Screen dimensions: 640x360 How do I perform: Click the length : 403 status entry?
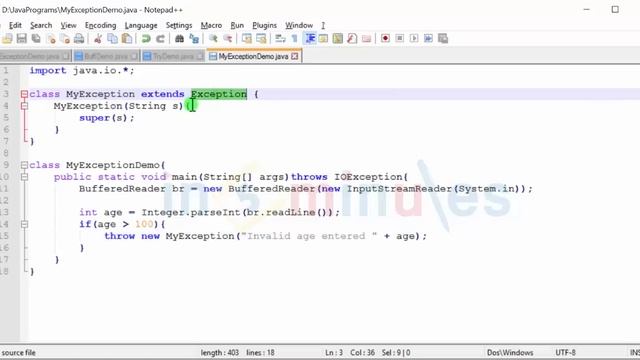point(220,353)
